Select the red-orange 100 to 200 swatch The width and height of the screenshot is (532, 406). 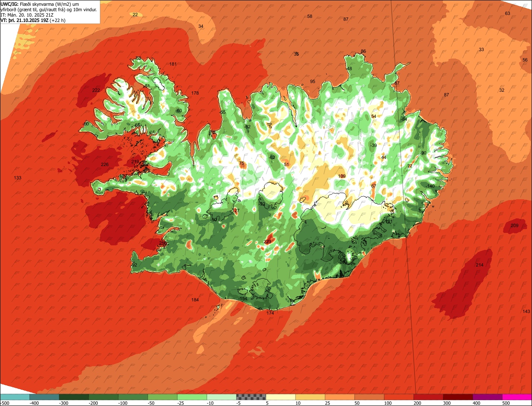tap(398, 396)
